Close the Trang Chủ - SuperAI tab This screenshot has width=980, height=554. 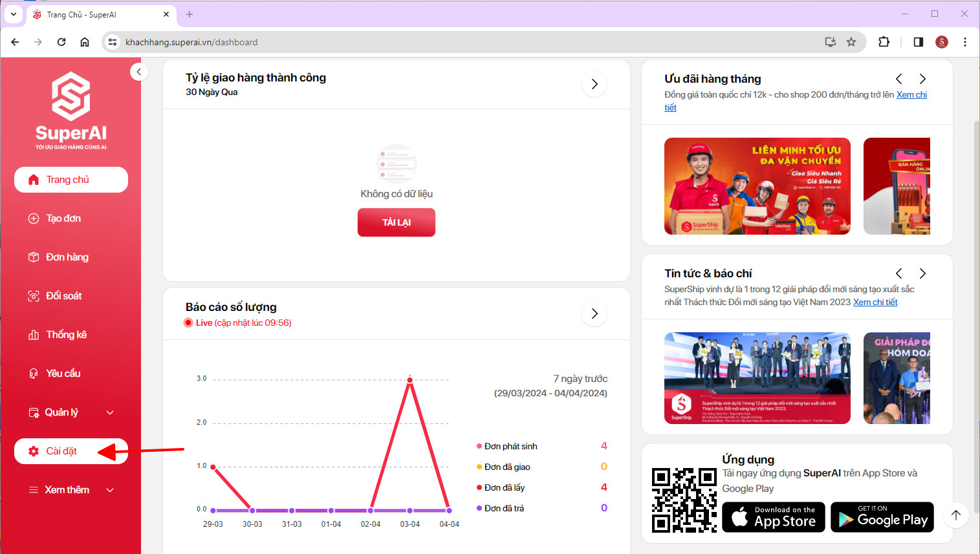pyautogui.click(x=166, y=14)
